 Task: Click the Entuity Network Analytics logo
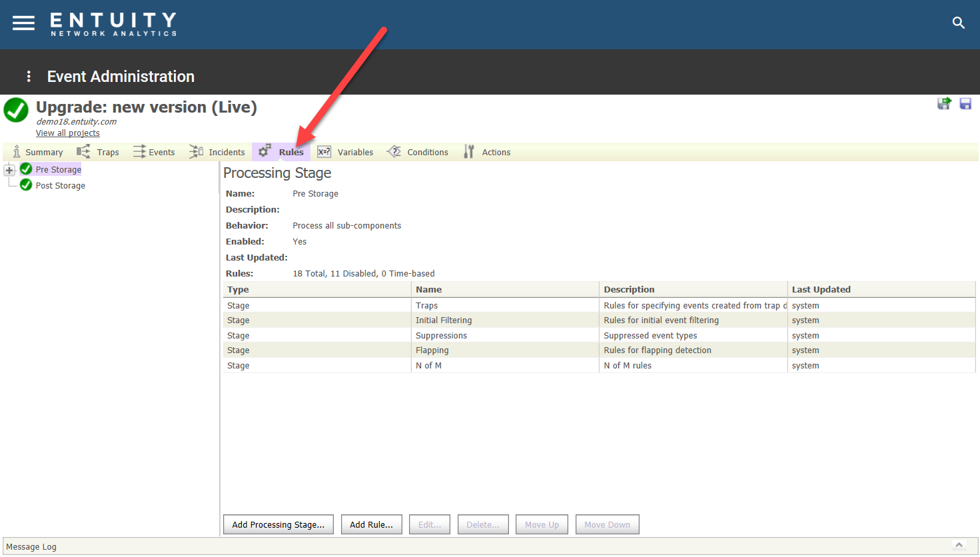tap(113, 24)
